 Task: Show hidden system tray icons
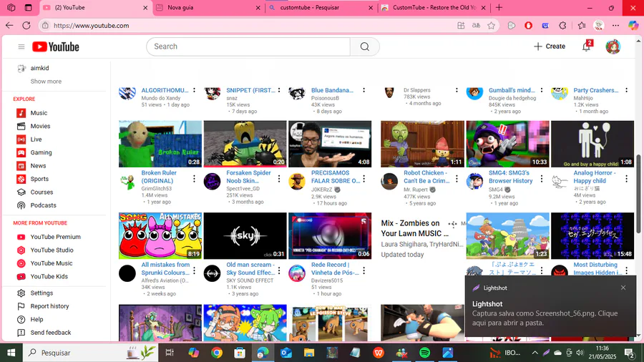click(x=535, y=353)
